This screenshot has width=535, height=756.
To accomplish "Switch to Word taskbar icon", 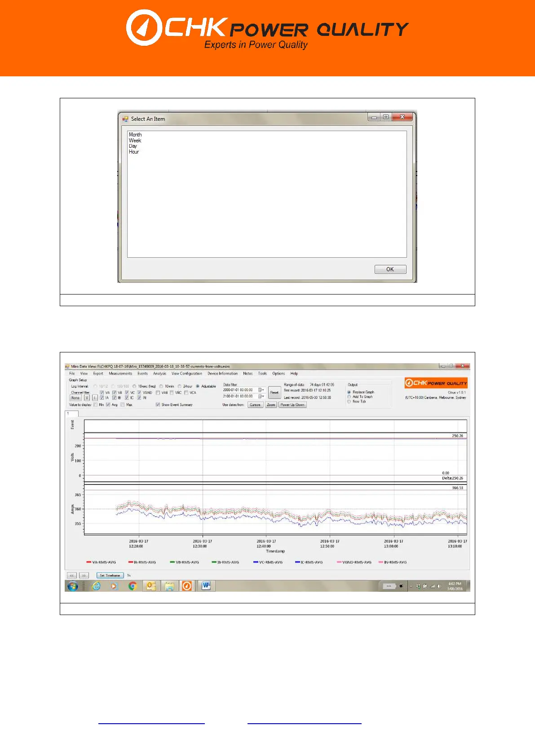I will pos(206,585).
